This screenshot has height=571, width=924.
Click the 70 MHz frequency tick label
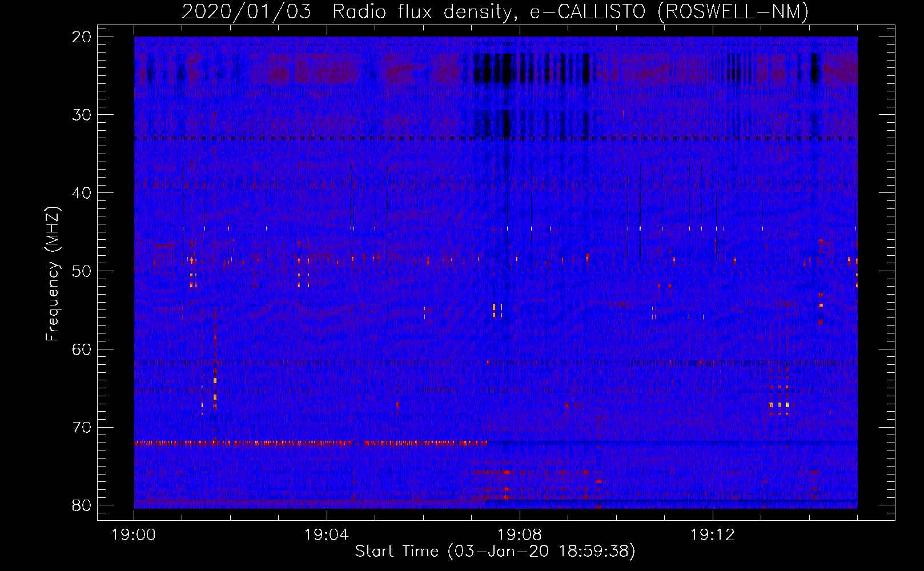pos(82,428)
